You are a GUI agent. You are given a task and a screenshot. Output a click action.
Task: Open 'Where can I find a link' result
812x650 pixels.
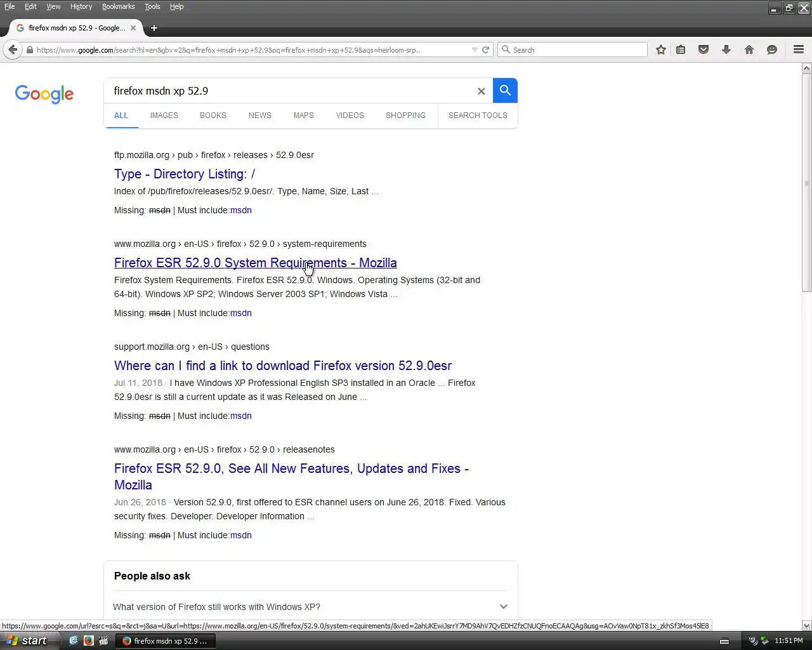(283, 366)
